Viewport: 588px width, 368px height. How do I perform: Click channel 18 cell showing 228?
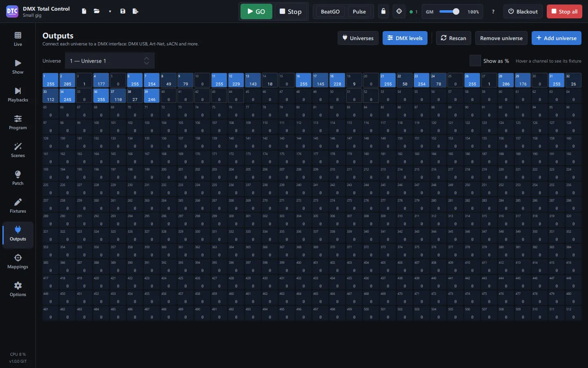[337, 80]
